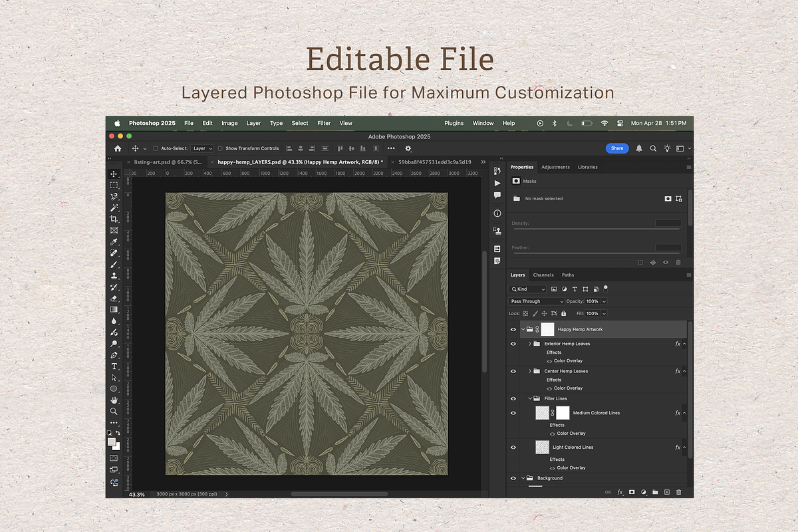Open the Pass Through blend mode dropdown

(x=537, y=301)
